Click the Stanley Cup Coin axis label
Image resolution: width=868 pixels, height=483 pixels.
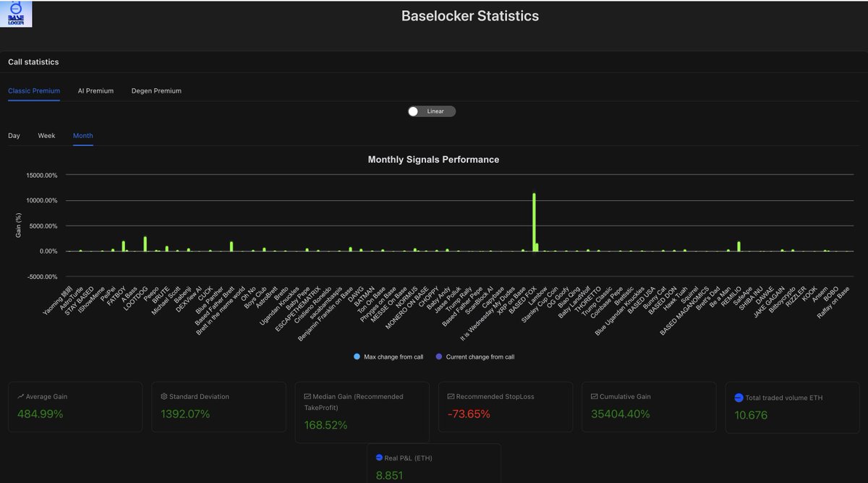coord(541,305)
